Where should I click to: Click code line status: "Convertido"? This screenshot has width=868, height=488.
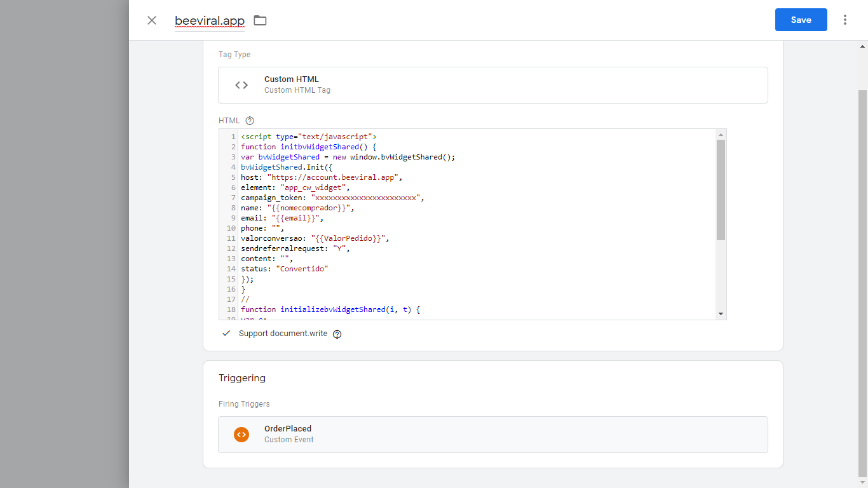(285, 269)
